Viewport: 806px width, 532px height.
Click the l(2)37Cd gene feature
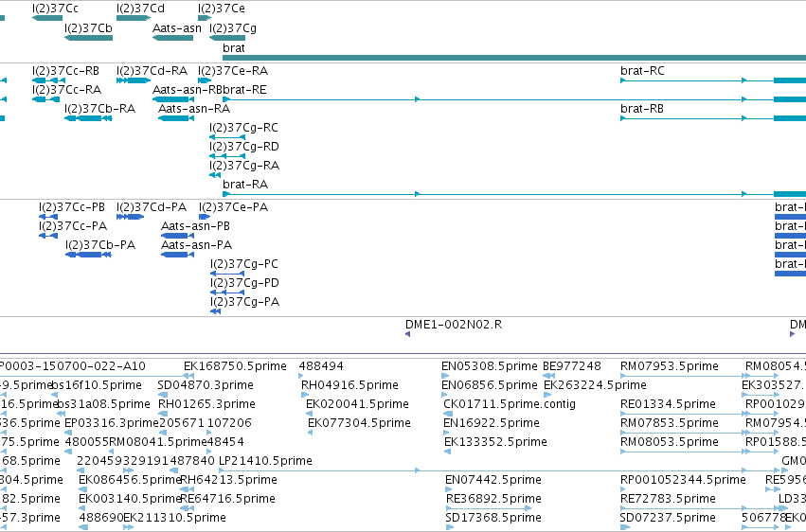tap(134, 18)
